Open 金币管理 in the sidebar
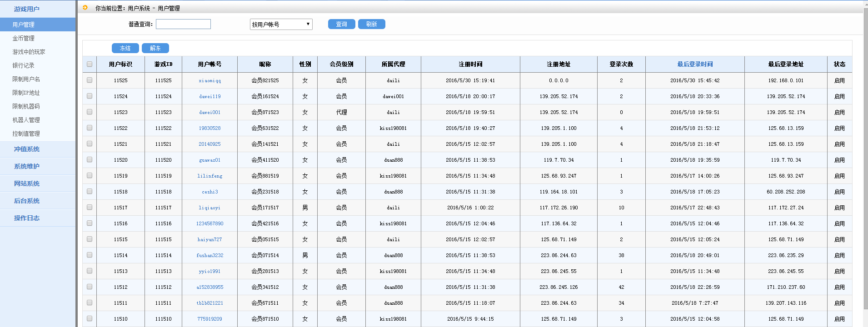Screen dimensions: 868x327 coord(24,38)
